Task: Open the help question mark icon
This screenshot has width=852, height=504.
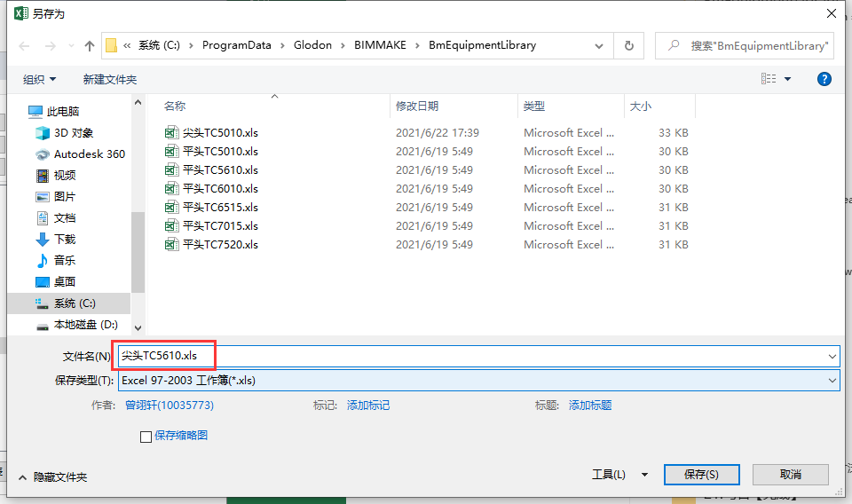Action: tap(824, 79)
